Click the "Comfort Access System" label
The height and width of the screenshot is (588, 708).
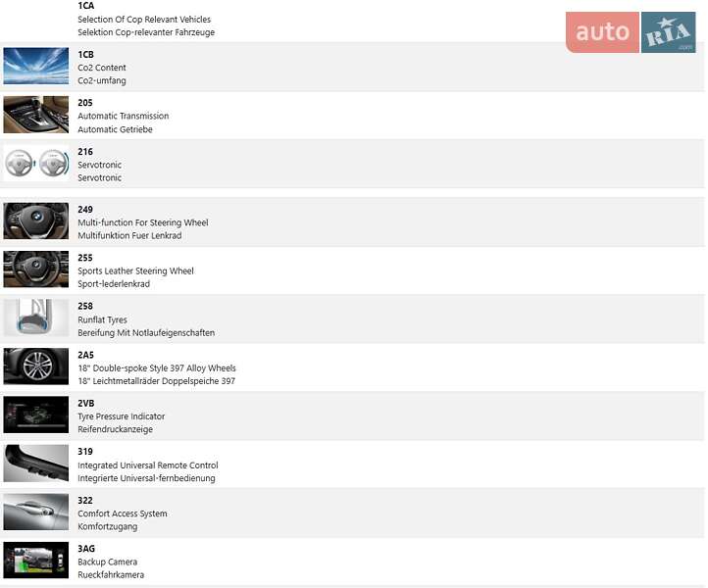[x=123, y=514]
